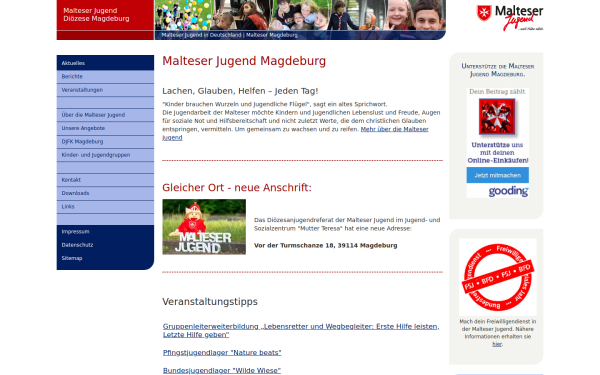Click the red Malteser cross donation image
The height and width of the screenshot is (375, 600).
click(497, 117)
